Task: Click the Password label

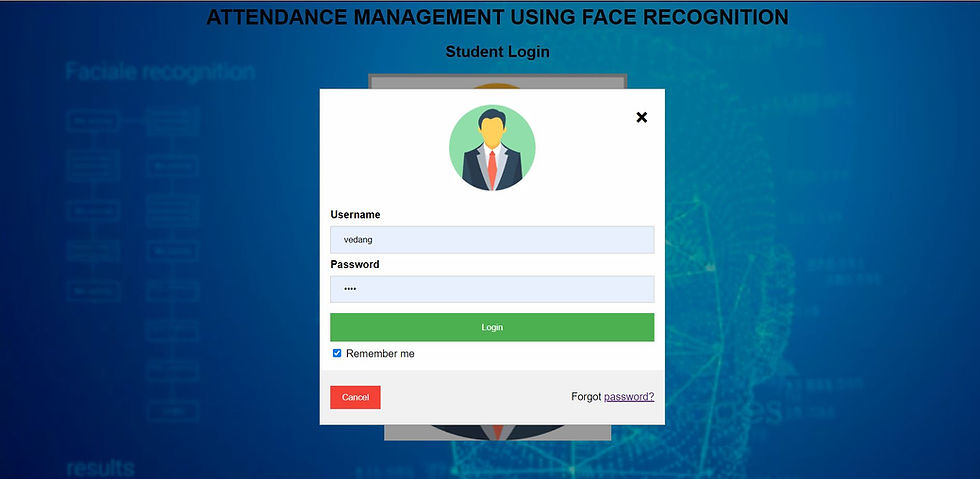Action: click(x=354, y=265)
